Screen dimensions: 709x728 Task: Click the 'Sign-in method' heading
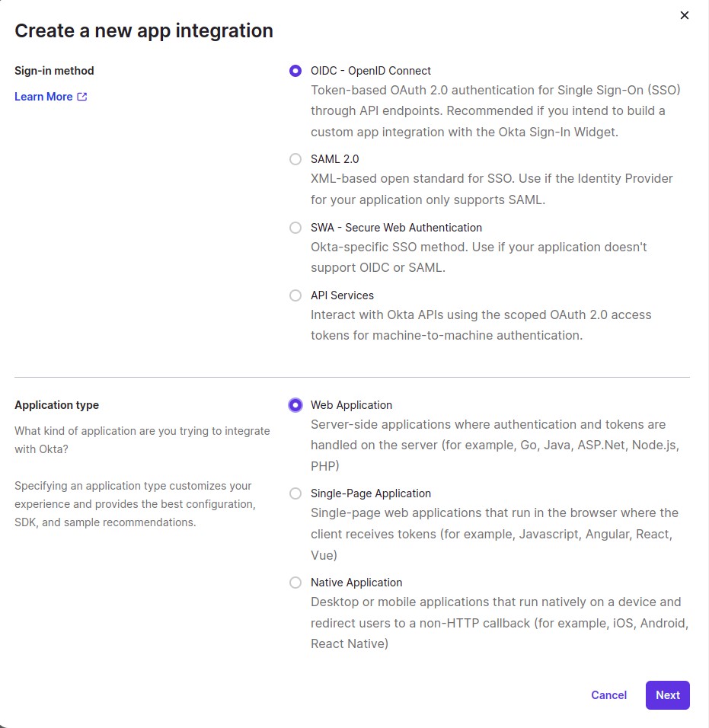click(x=54, y=71)
